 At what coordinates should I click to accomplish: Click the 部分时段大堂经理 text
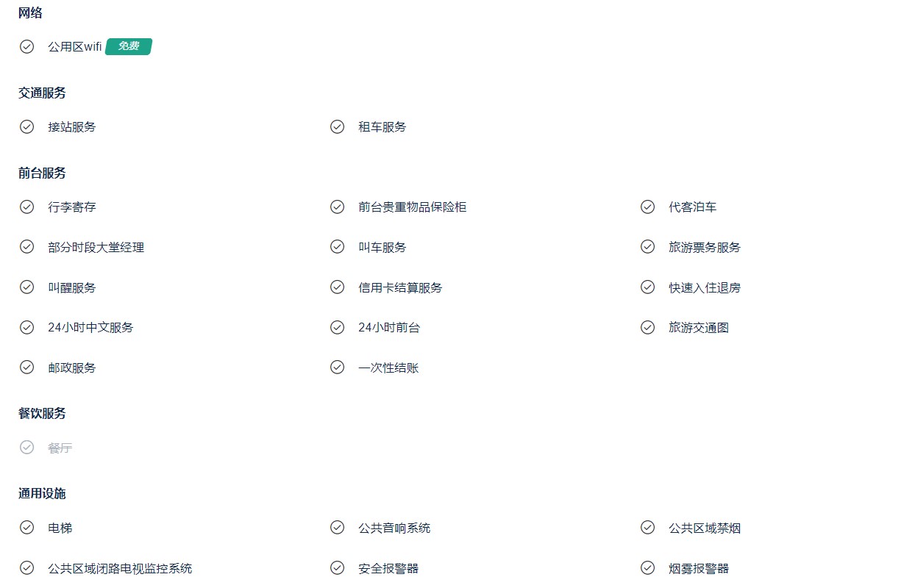point(96,247)
